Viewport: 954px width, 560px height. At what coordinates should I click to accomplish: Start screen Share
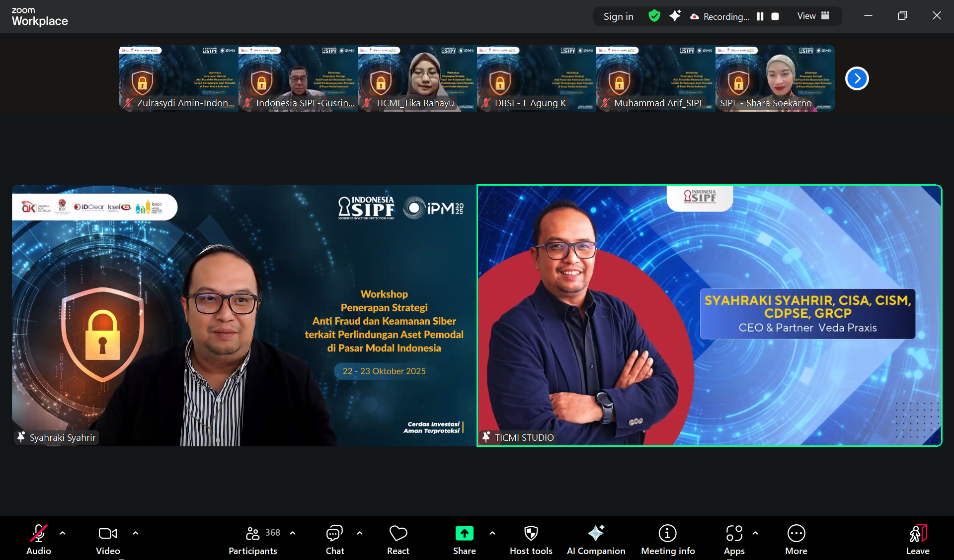[465, 539]
